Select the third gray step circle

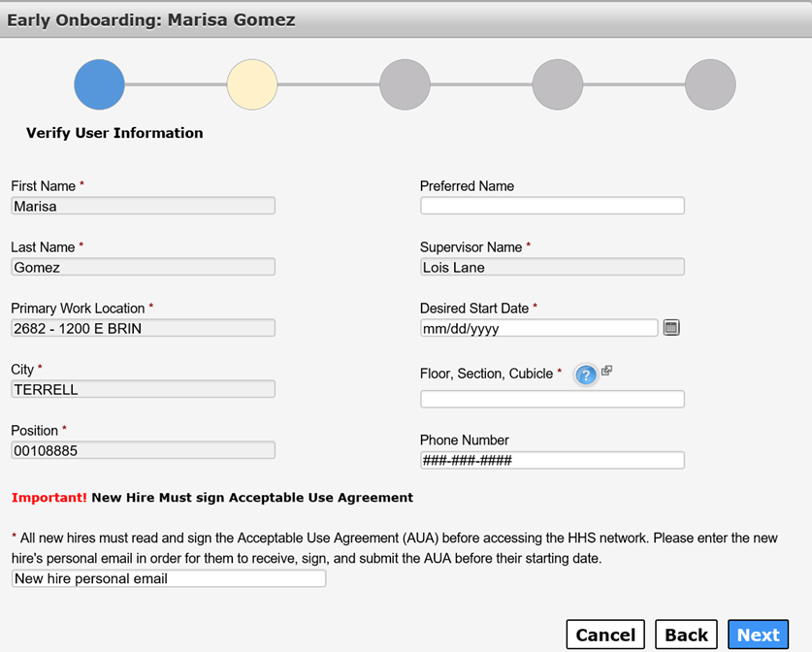tap(405, 84)
